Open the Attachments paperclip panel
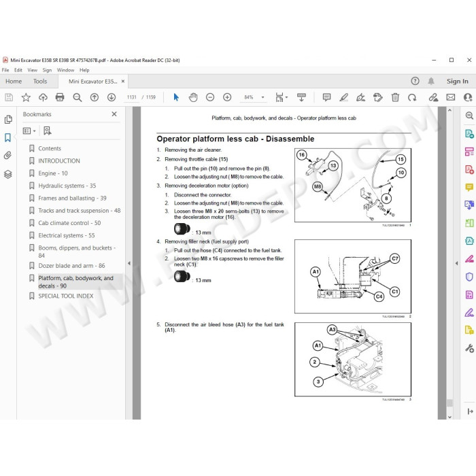Viewport: 476px width, 476px height. tap(8, 156)
